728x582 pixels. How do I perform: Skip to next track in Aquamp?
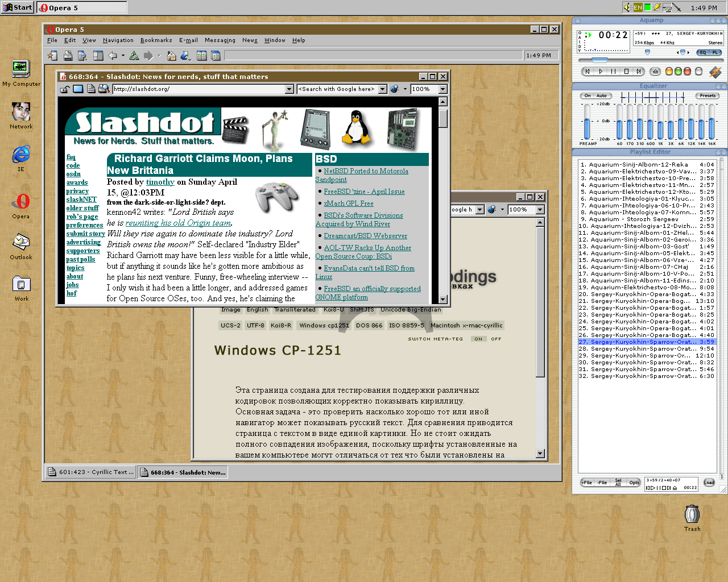tap(639, 72)
